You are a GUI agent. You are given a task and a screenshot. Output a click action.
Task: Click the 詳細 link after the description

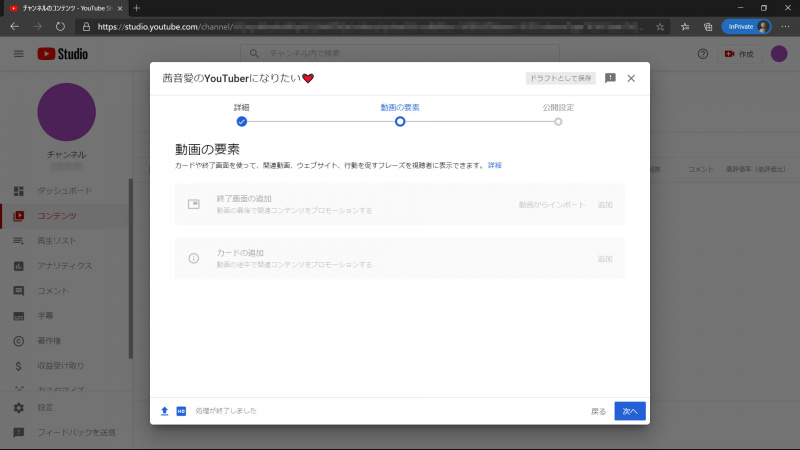tap(494, 165)
